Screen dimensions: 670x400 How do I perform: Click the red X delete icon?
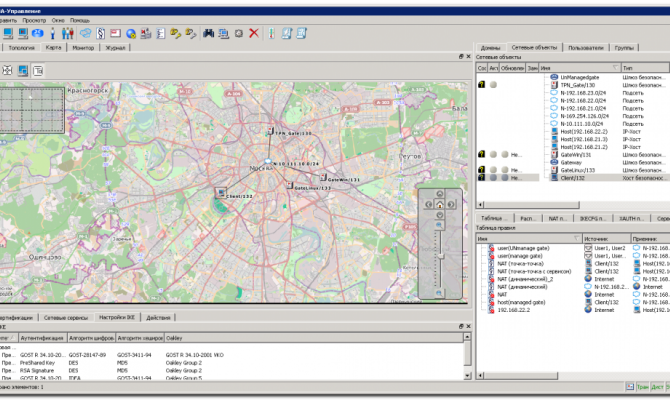point(254,32)
